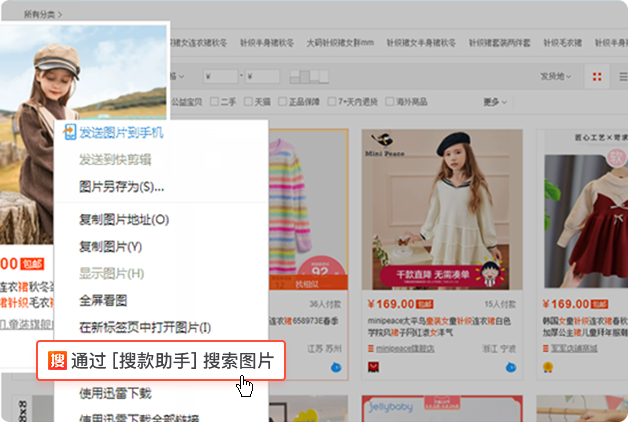Click the 发送图片到手机 phone icon

(x=70, y=132)
